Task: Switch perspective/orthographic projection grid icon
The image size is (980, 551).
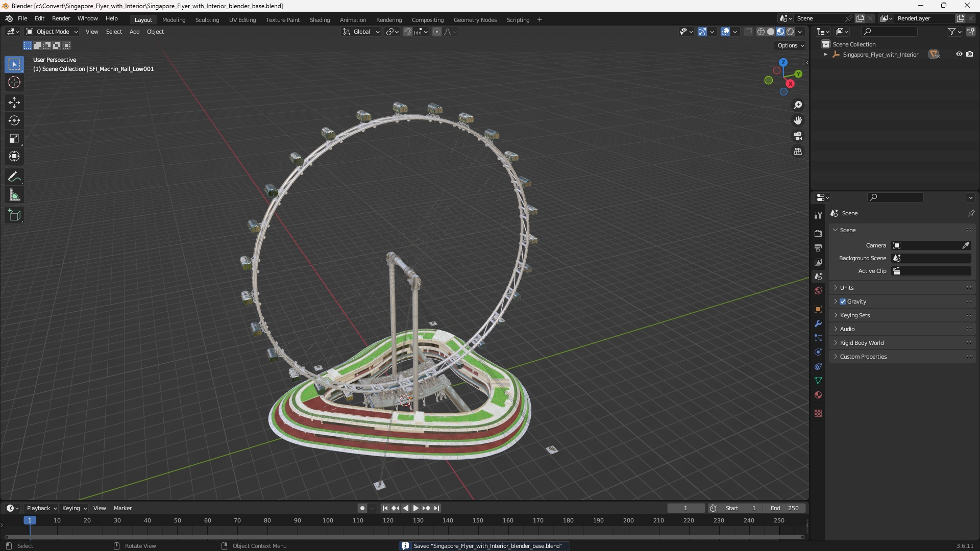Action: point(798,151)
